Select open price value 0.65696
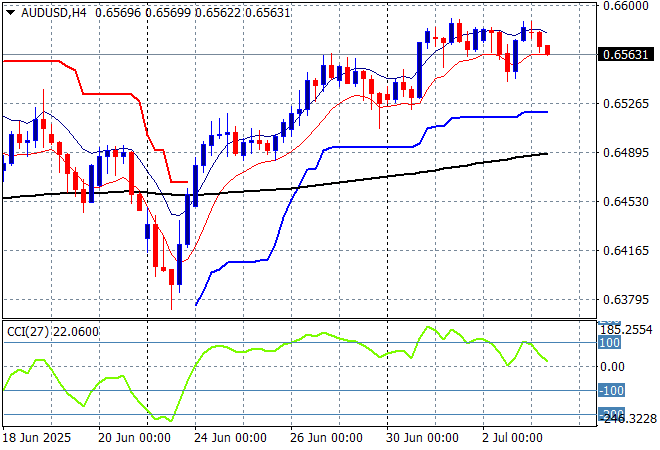The width and height of the screenshot is (660, 450). (118, 13)
